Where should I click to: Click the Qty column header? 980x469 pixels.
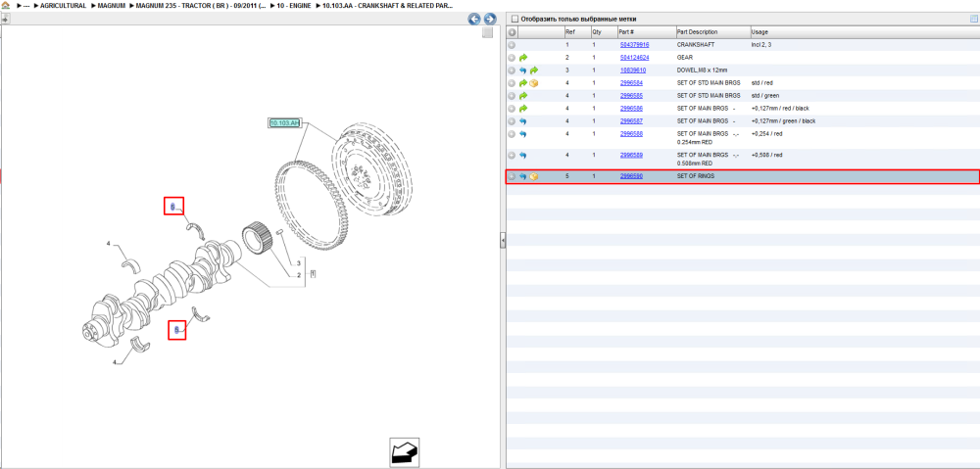click(604, 32)
